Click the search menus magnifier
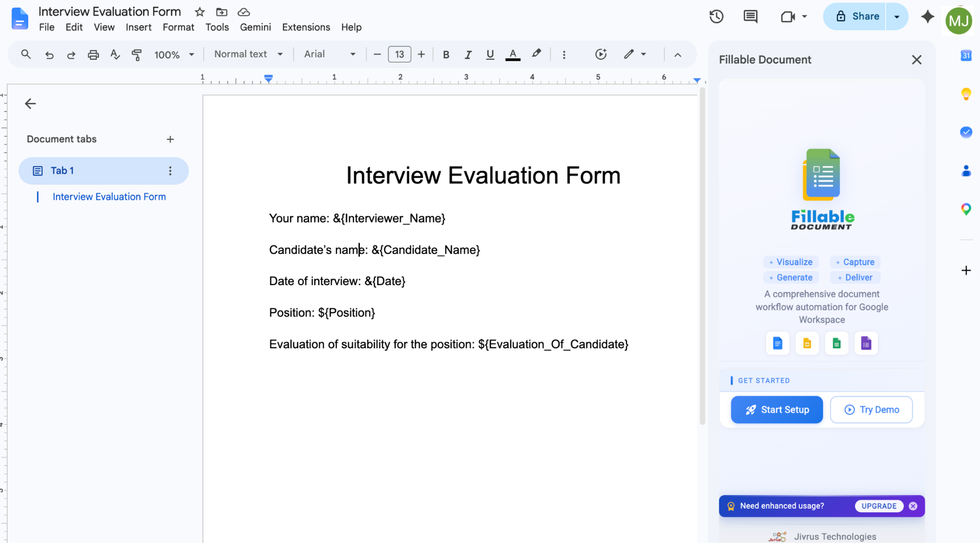Screen dimensions: 980x543 [26, 55]
